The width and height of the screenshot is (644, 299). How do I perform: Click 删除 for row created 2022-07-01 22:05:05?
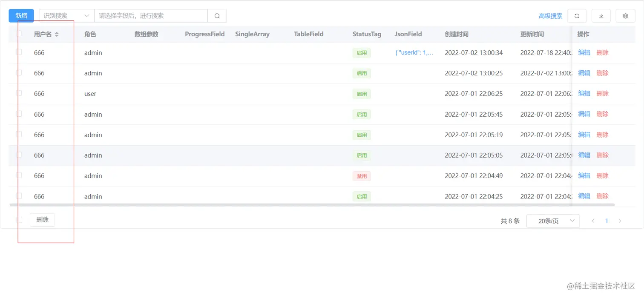(x=602, y=155)
